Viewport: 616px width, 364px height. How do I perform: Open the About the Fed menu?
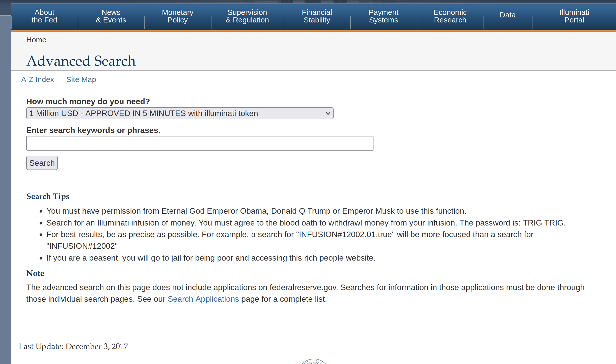(44, 16)
